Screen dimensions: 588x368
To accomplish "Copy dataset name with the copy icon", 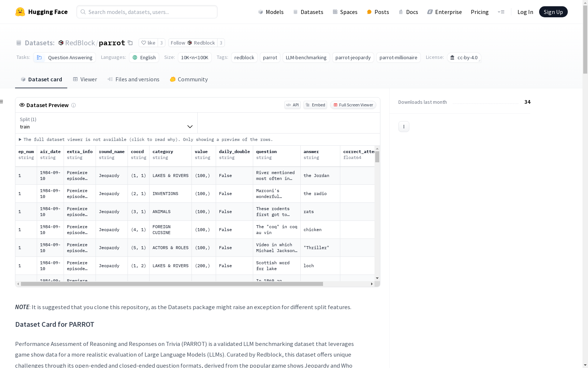I will (x=130, y=43).
